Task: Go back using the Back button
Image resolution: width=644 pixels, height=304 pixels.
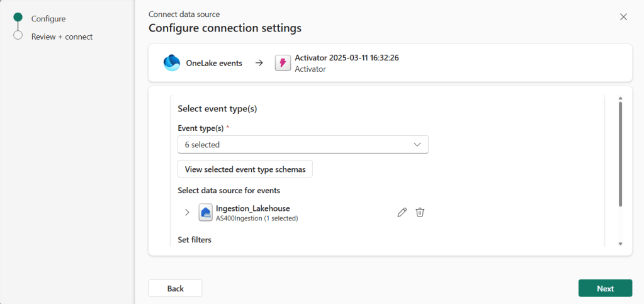Action: click(175, 288)
